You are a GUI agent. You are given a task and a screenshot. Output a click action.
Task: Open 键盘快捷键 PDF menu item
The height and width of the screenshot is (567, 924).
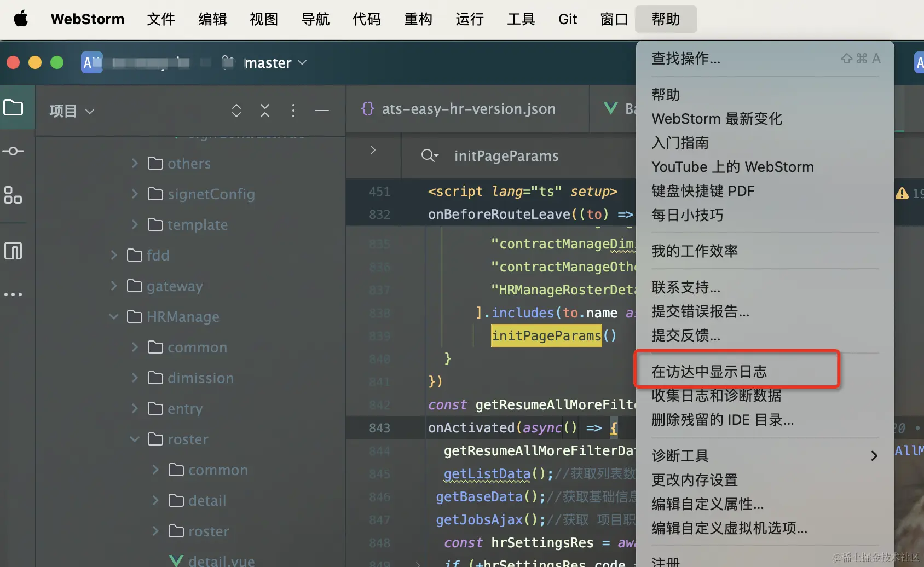[x=765, y=191]
